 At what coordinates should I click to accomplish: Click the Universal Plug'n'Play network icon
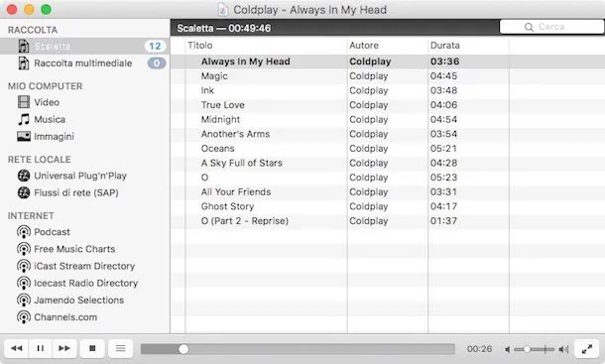[24, 176]
